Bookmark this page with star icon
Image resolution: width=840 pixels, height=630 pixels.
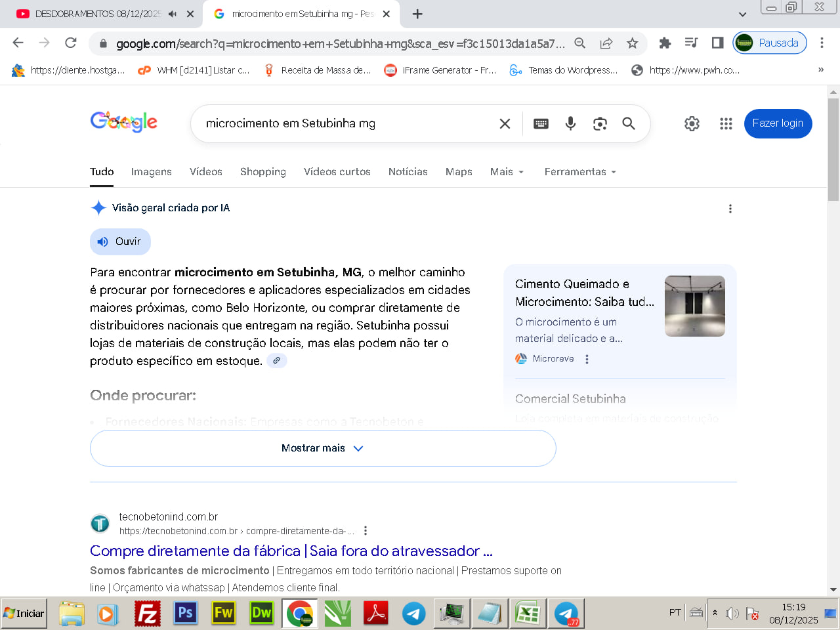[632, 43]
